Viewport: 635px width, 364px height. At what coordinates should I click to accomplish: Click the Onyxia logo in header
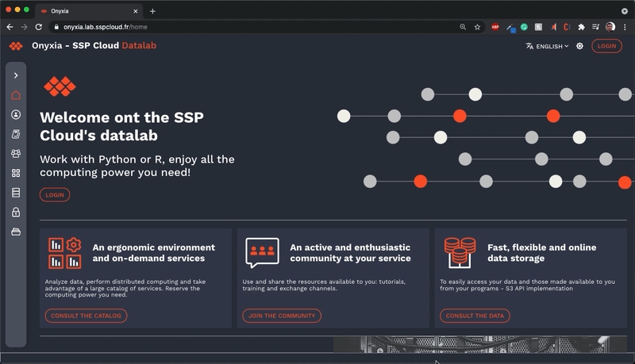[16, 46]
